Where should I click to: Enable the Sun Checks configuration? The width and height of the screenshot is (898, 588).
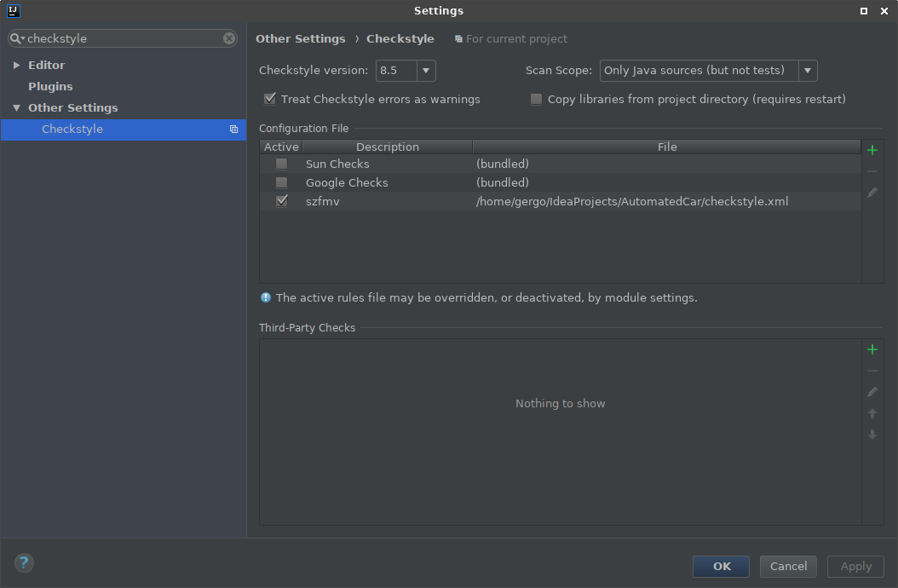click(x=281, y=164)
